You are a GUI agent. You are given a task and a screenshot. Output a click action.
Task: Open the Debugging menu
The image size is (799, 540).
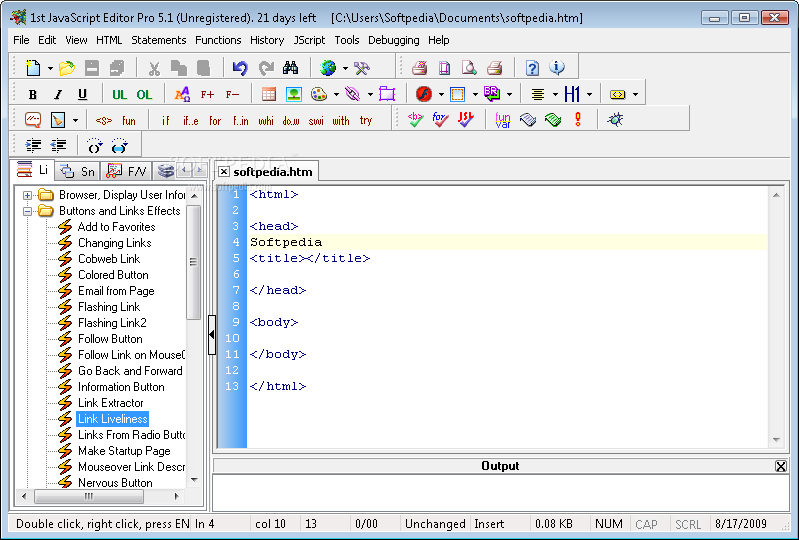coord(394,40)
